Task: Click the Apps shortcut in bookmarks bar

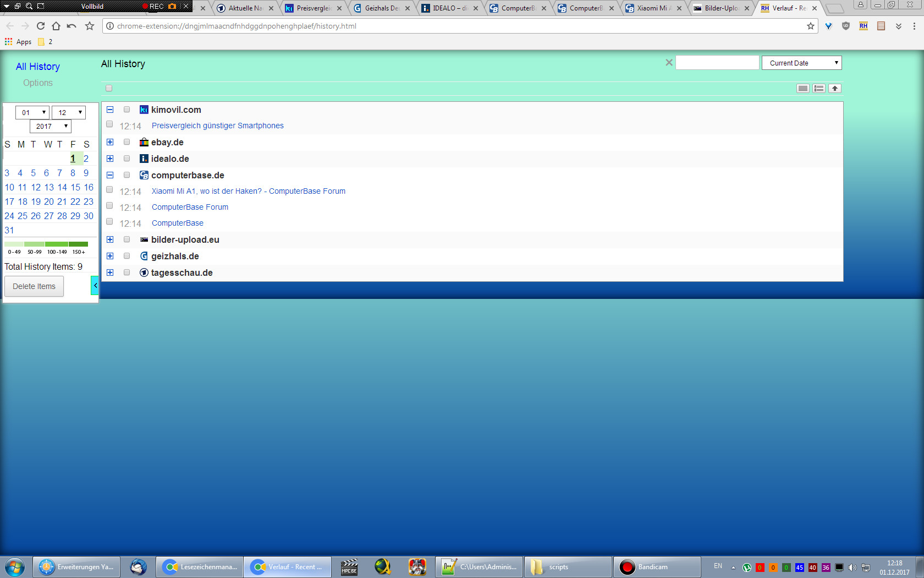Action: (18, 42)
